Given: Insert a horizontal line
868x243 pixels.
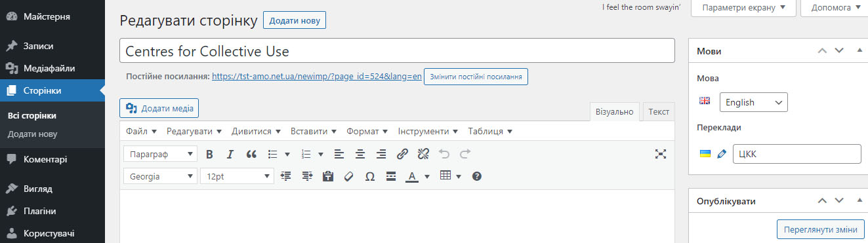Looking at the screenshot, I should click(391, 176).
